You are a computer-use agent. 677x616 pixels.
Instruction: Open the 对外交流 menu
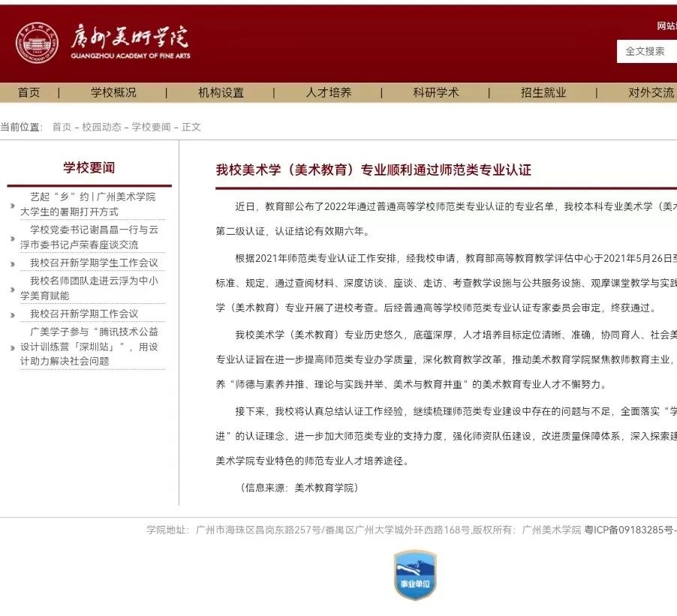pyautogui.click(x=651, y=92)
